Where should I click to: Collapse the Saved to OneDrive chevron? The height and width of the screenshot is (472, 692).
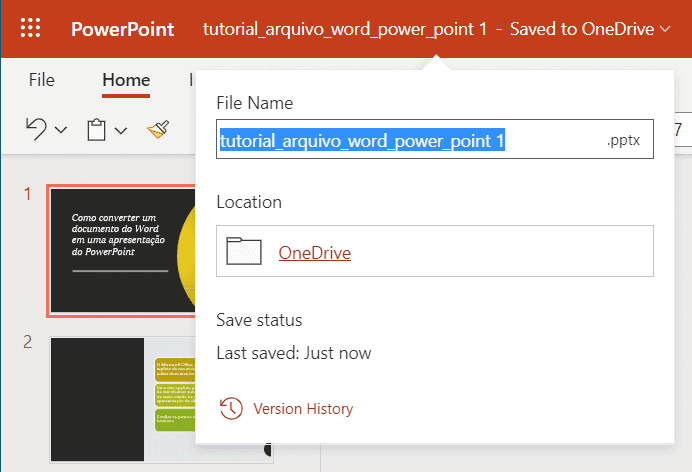665,29
